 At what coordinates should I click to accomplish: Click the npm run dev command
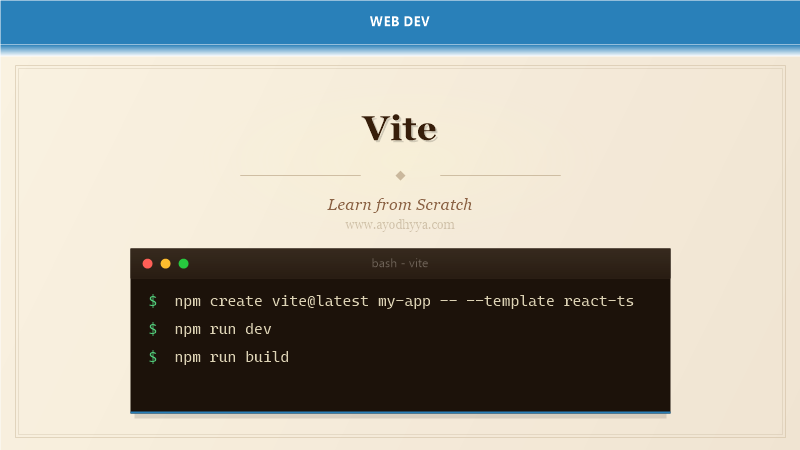(223, 329)
